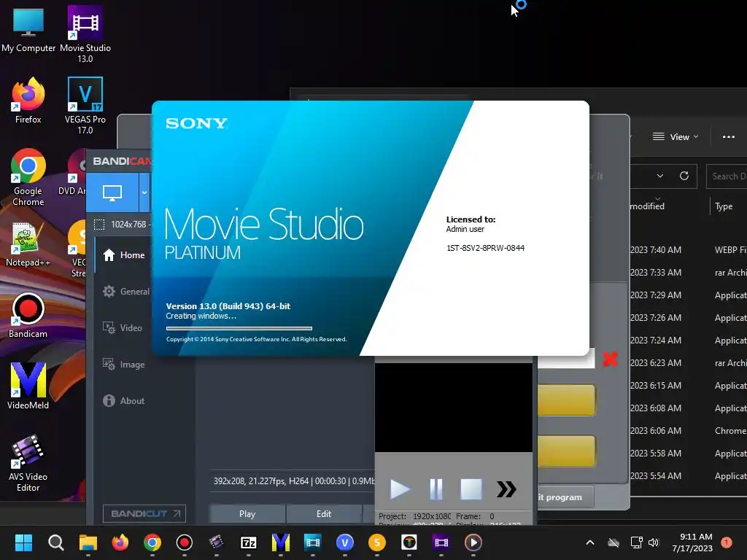Open the General tab in Bandicam
Image resolution: width=747 pixels, height=560 pixels.
pos(125,292)
